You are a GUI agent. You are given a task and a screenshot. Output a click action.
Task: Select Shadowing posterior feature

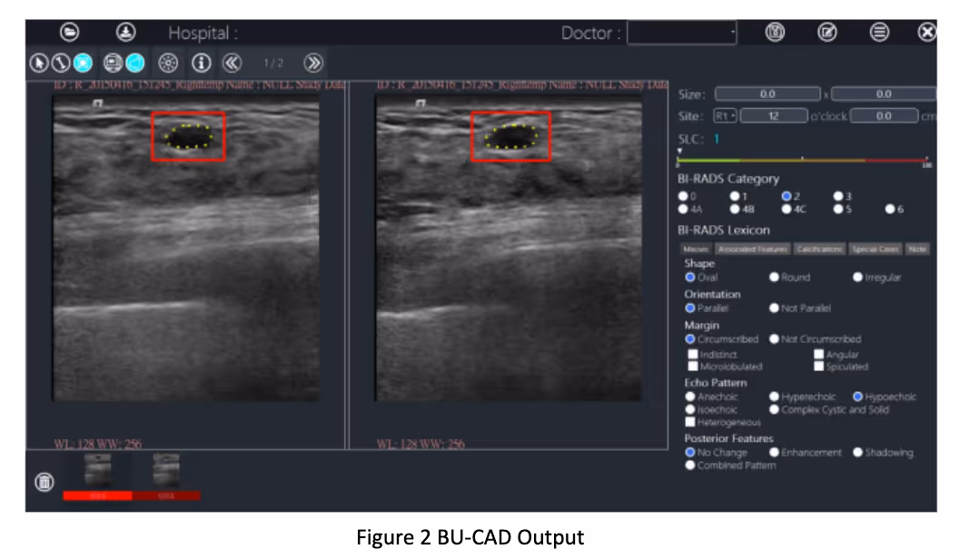857,452
